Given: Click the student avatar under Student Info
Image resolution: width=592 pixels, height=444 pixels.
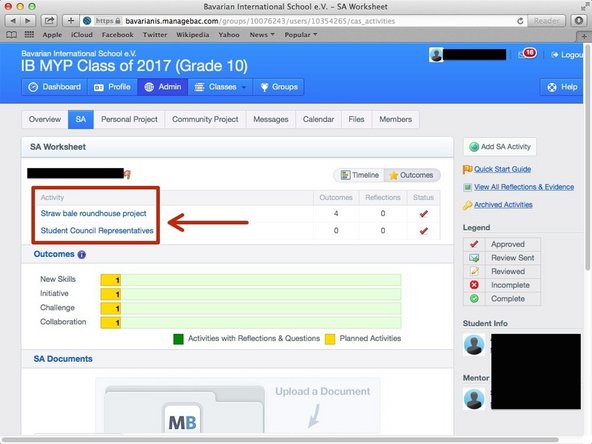Looking at the screenshot, I should 474,345.
